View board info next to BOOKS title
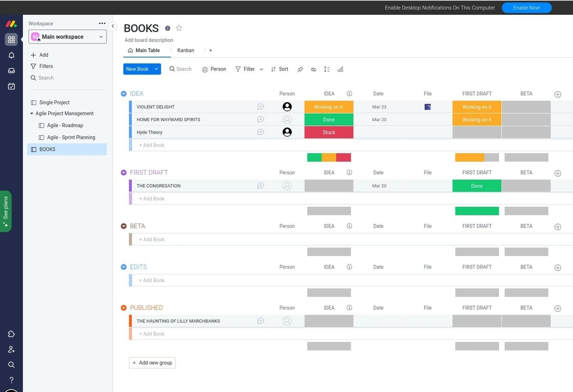This screenshot has height=392, width=573. coord(168,28)
